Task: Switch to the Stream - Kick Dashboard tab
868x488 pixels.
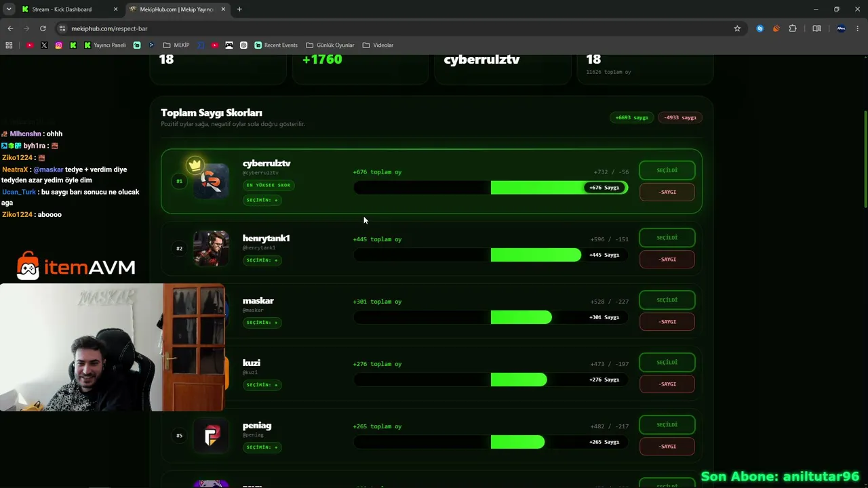Action: (70, 9)
